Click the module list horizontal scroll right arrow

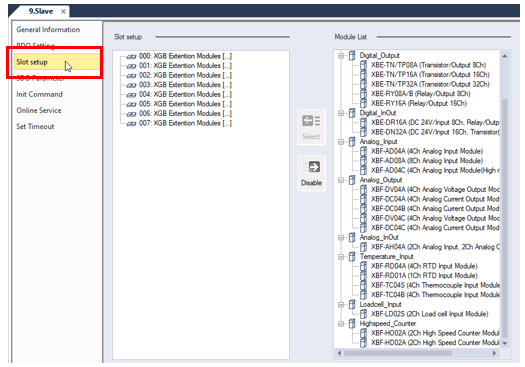[494, 353]
